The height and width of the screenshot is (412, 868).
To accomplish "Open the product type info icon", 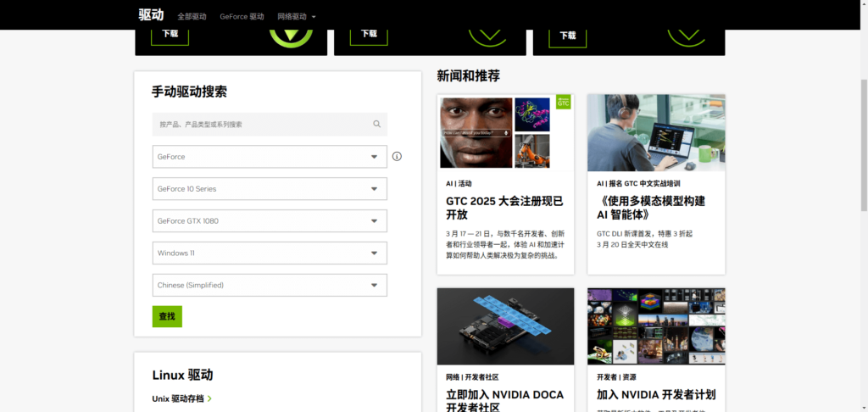I will pos(397,157).
